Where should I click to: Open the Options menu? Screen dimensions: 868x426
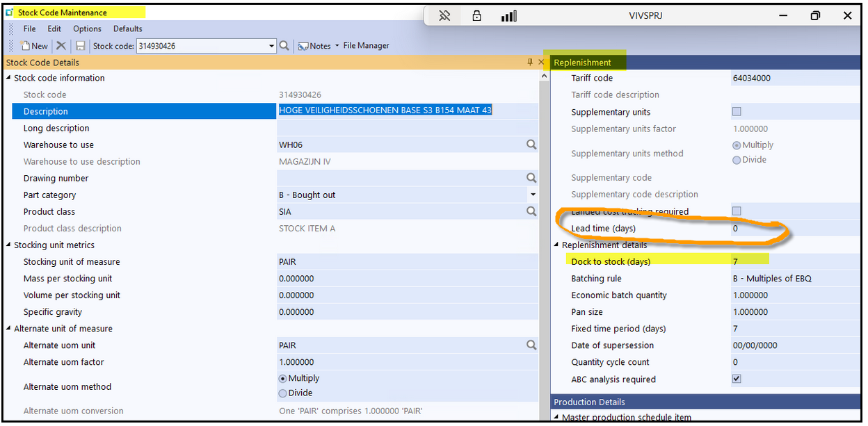(87, 28)
